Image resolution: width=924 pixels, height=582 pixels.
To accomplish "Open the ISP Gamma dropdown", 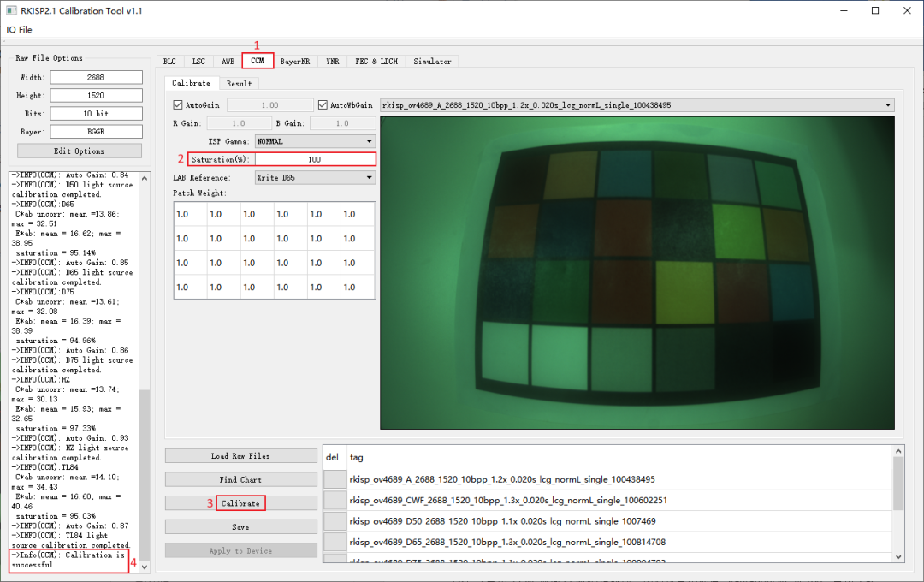I will (315, 141).
